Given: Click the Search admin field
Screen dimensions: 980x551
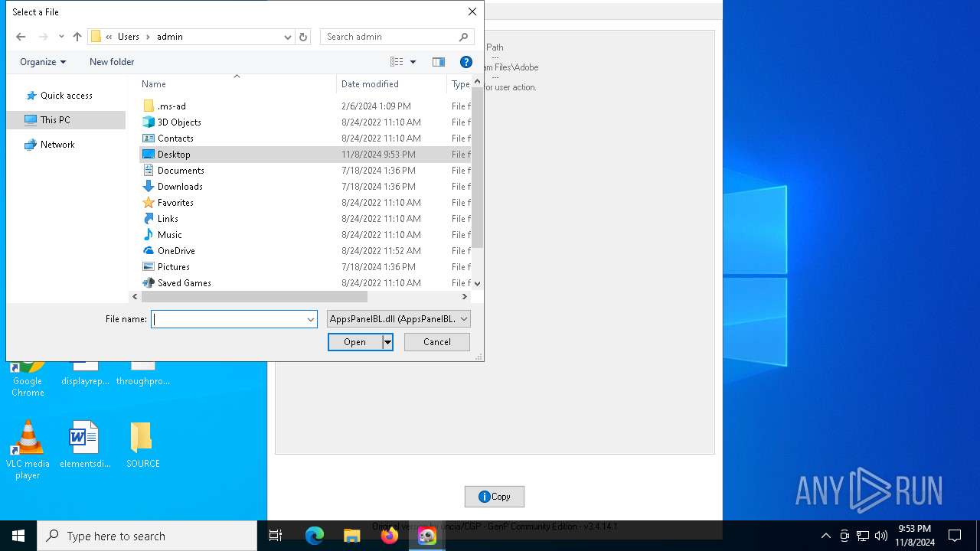Looking at the screenshot, I should point(397,37).
